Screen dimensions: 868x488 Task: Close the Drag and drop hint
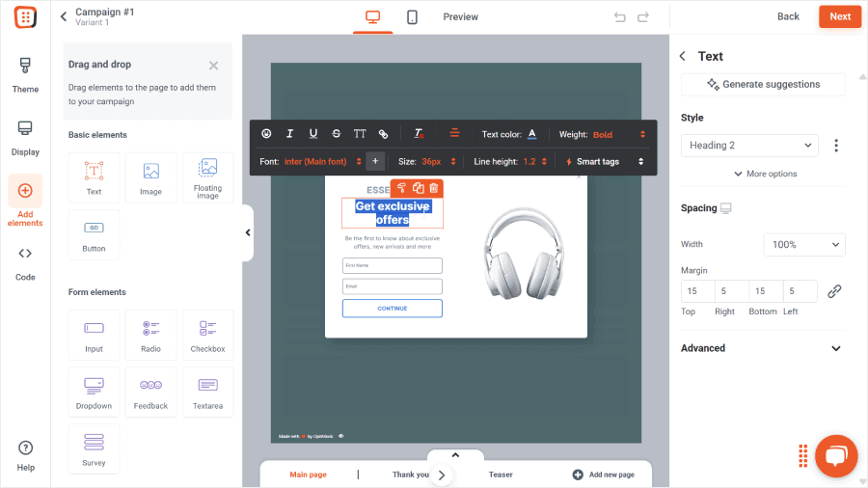pos(214,66)
